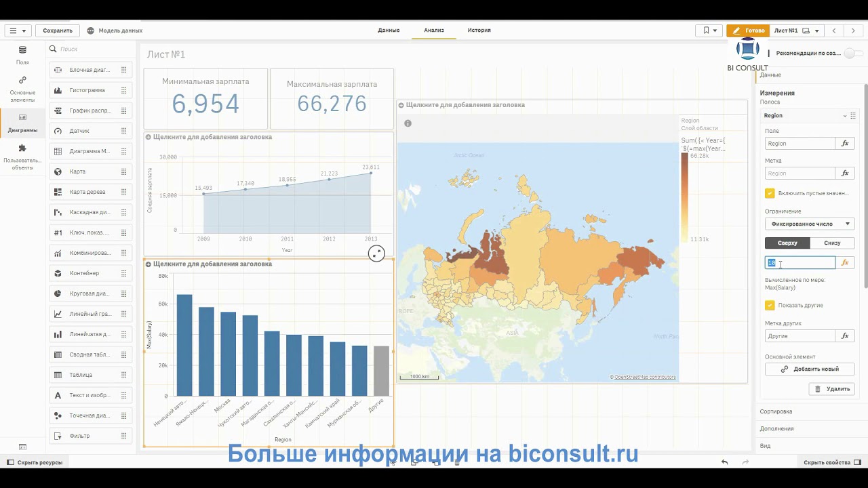Pick the Карта дерева treemap item
Image resolution: width=868 pixels, height=488 pixels.
pyautogui.click(x=91, y=192)
